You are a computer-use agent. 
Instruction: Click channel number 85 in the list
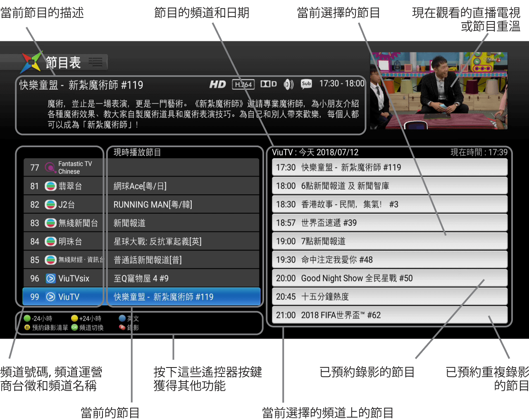tap(35, 260)
